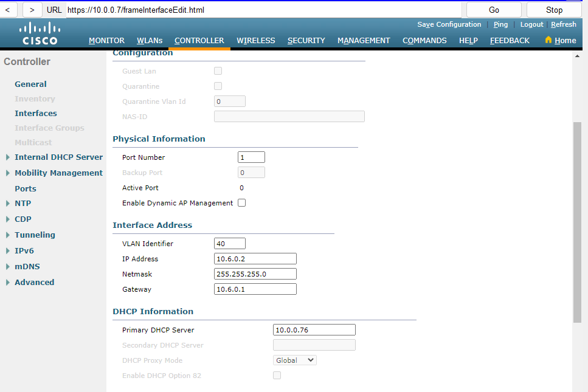The image size is (588, 392).
Task: Click the IP Address input field
Action: click(255, 259)
